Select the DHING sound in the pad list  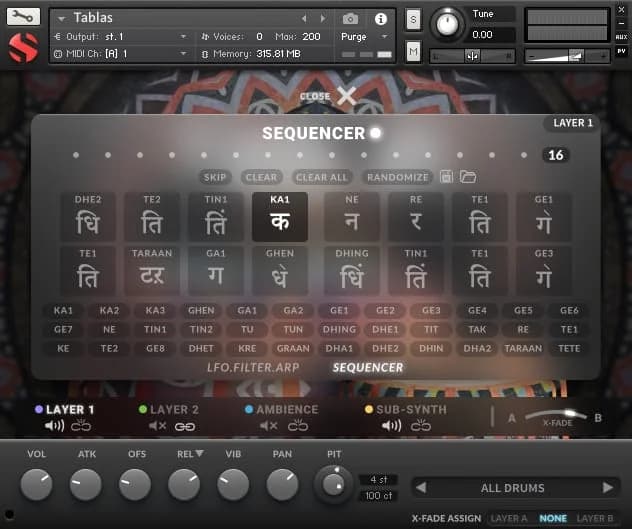340,329
